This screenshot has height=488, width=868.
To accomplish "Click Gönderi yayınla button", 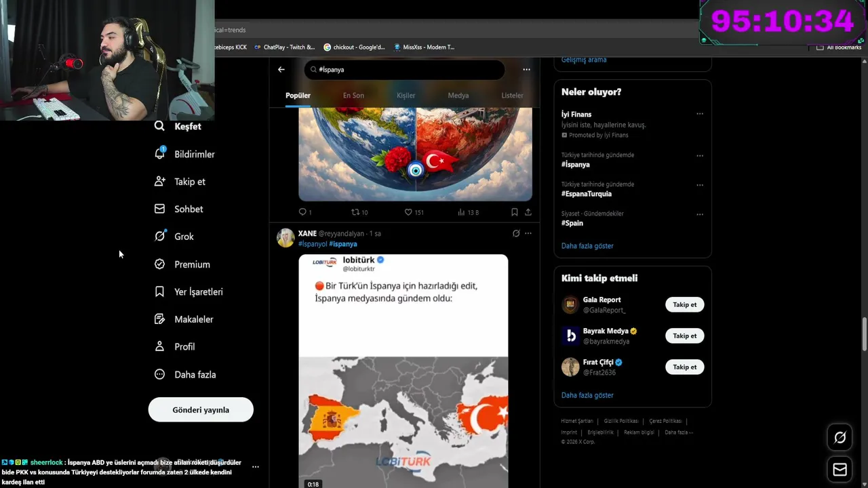I will pos(201,409).
